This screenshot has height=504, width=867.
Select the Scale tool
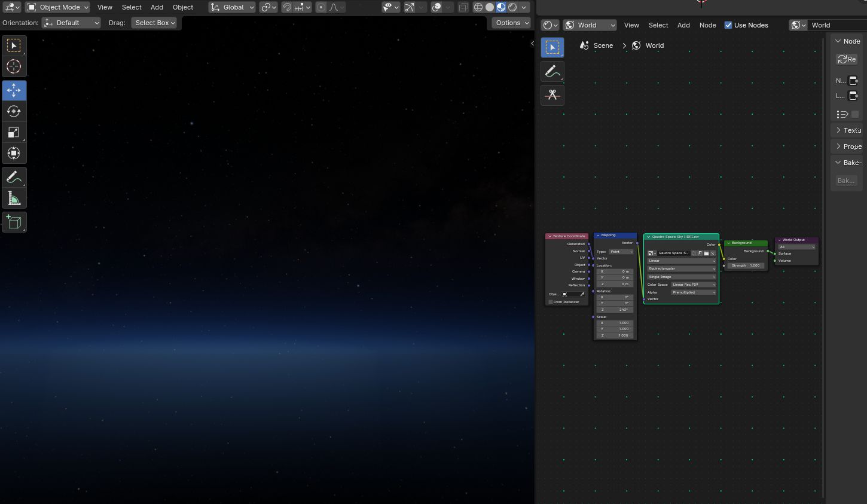point(14,132)
